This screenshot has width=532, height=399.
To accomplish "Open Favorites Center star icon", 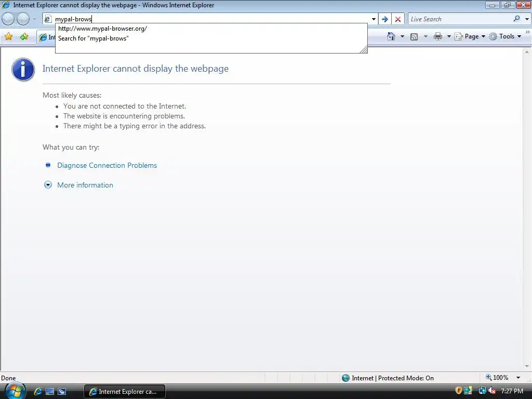I will coord(8,36).
